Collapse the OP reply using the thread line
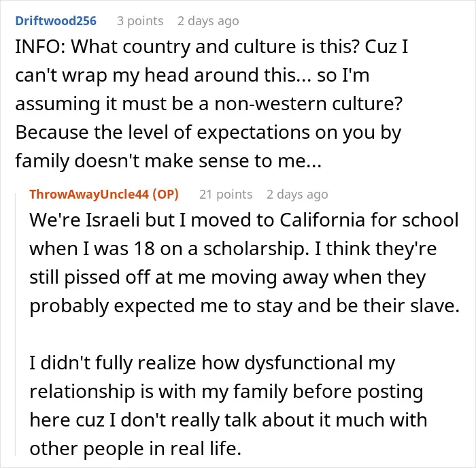This screenshot has width=476, height=468. tap(16, 324)
